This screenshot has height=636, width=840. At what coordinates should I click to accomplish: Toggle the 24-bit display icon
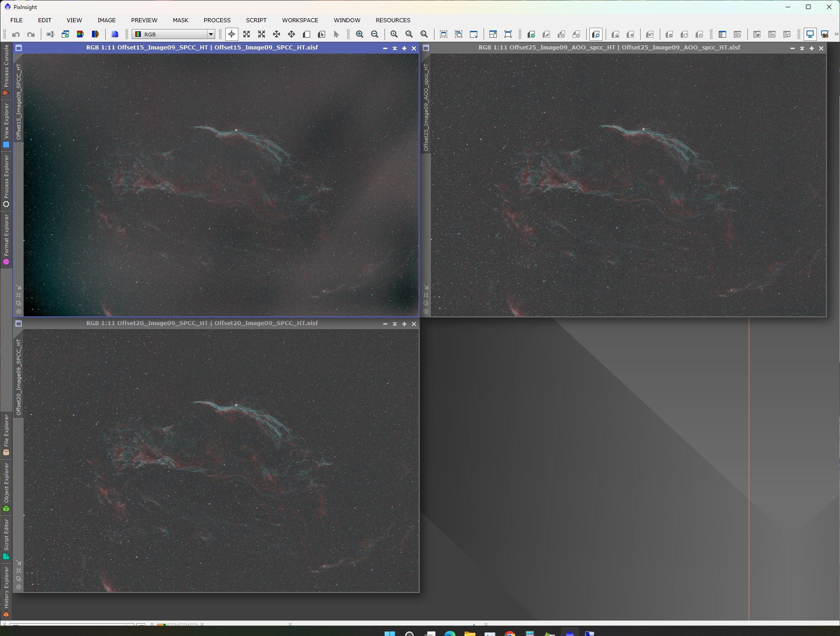(x=825, y=35)
